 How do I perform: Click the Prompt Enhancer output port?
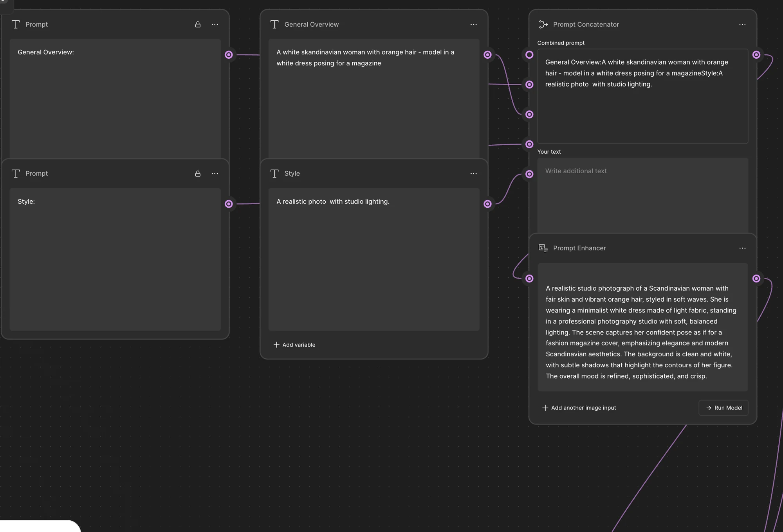click(x=756, y=279)
